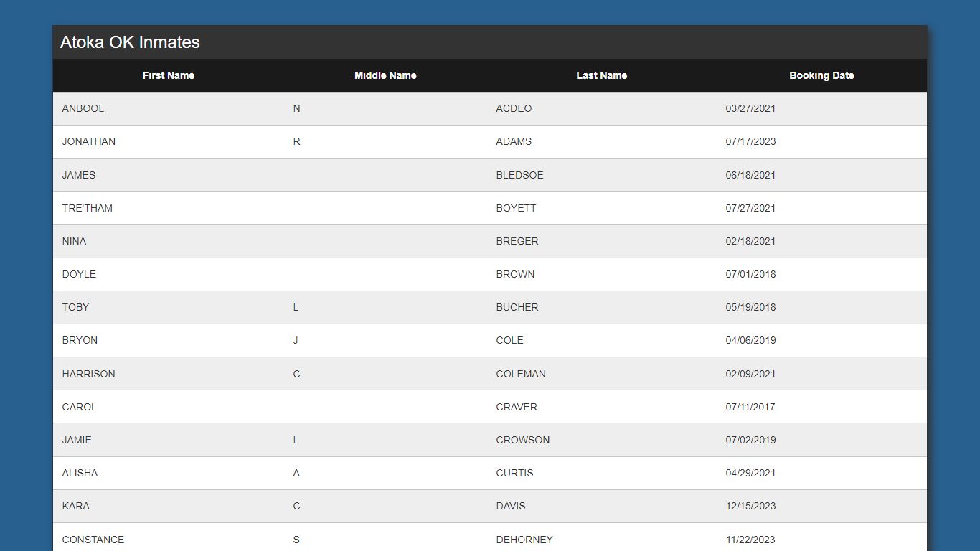Image resolution: width=980 pixels, height=551 pixels.
Task: Click last name CURTIS
Action: point(514,473)
